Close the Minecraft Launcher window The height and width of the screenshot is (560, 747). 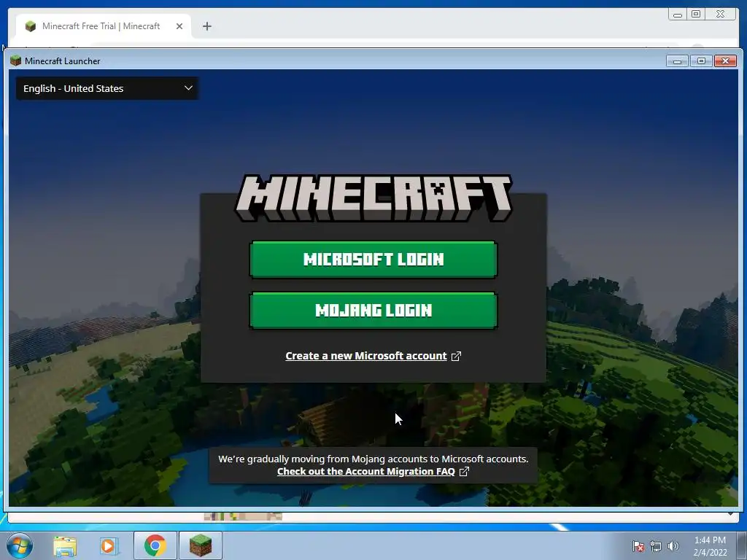coord(726,61)
